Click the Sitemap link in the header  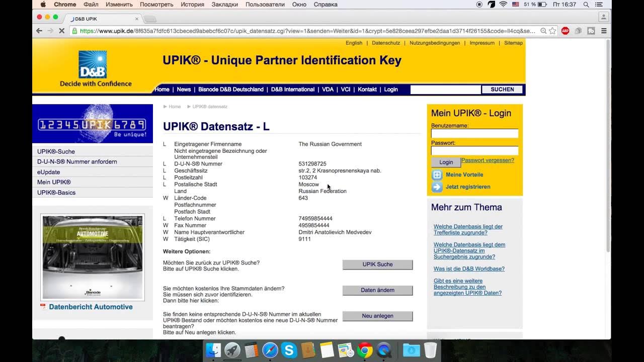point(513,43)
